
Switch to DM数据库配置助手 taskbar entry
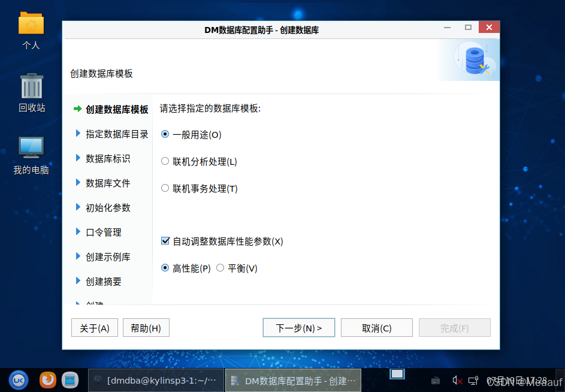[x=294, y=381]
